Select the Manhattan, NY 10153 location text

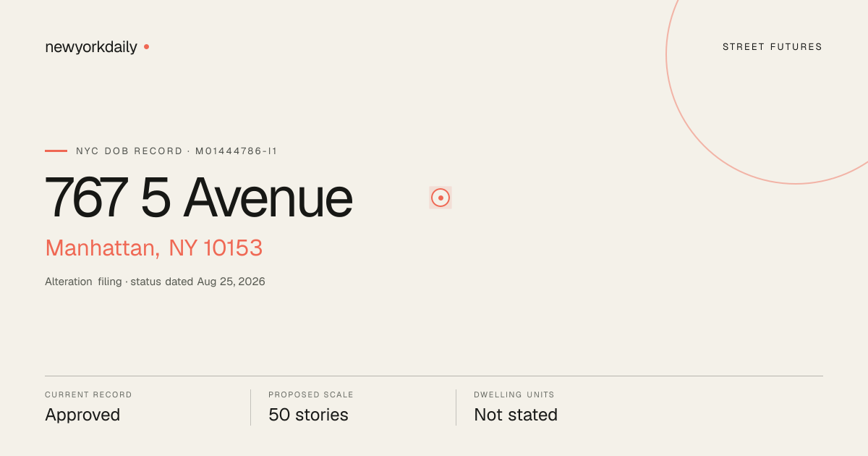pos(154,248)
